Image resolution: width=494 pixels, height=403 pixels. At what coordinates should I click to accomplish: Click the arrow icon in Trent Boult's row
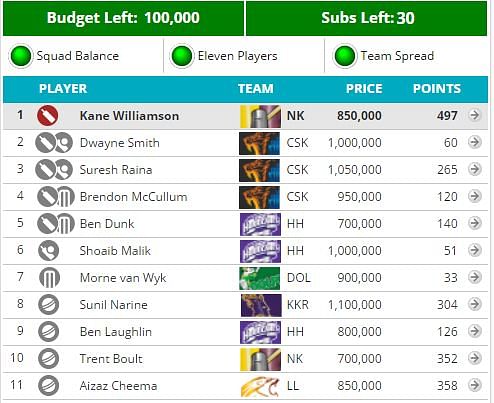click(474, 358)
